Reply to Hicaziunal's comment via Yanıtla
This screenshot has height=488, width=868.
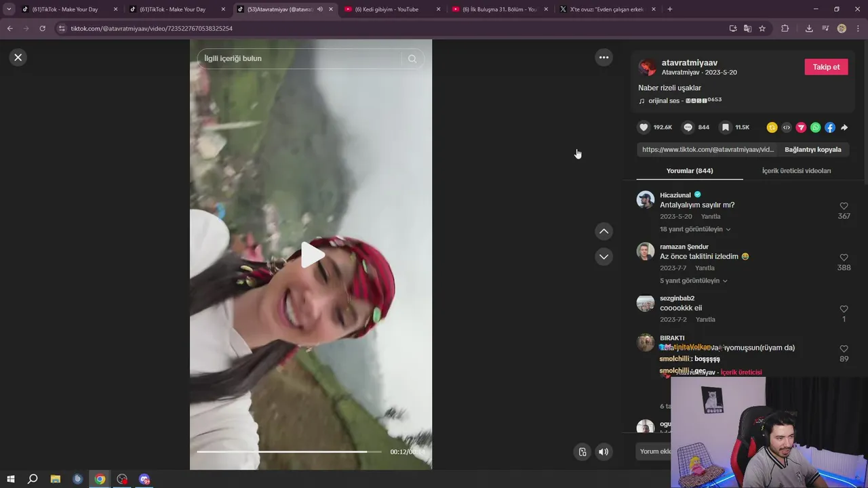[711, 217]
